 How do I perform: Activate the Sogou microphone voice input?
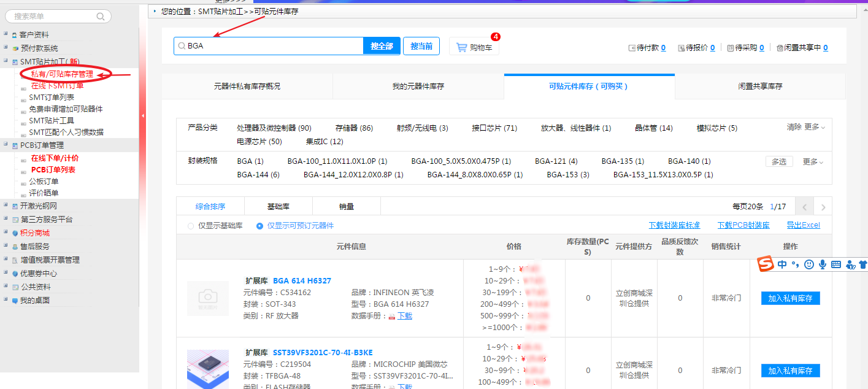pyautogui.click(x=822, y=264)
